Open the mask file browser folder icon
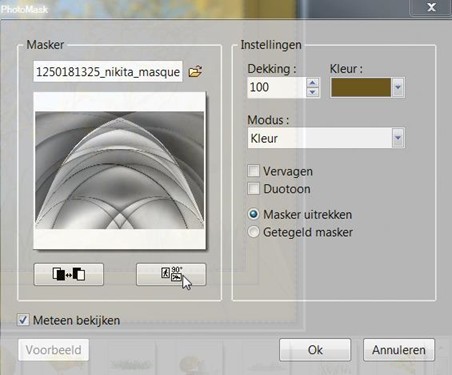 click(x=195, y=71)
